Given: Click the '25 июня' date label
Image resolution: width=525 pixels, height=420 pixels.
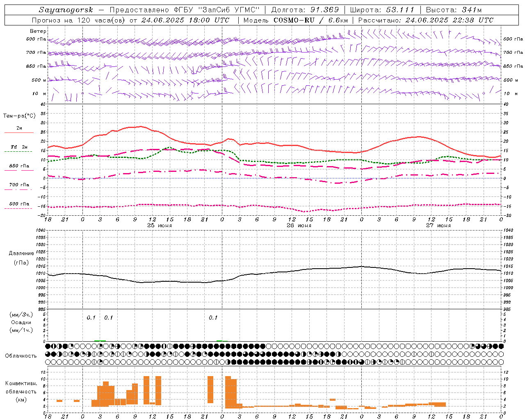Looking at the screenshot, I should 160,226.
